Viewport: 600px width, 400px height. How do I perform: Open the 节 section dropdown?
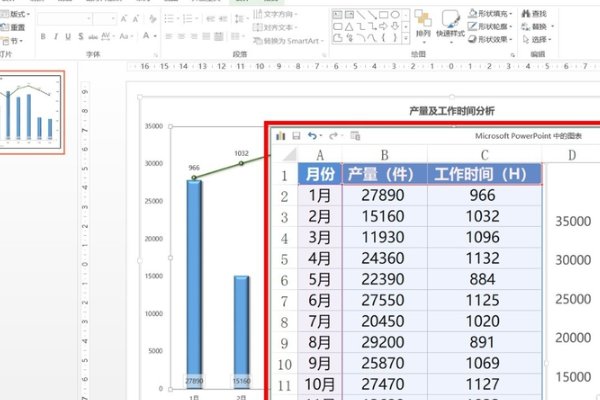12,41
